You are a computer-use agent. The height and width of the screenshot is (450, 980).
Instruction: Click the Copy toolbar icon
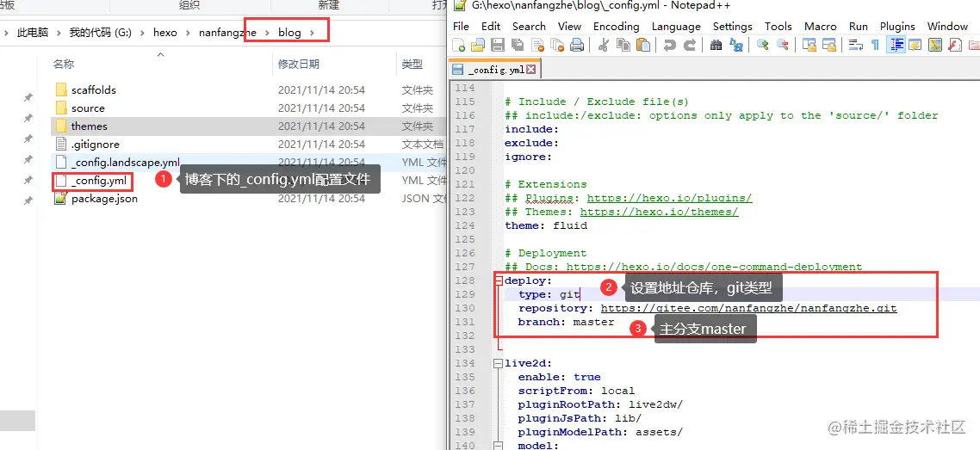click(x=623, y=45)
